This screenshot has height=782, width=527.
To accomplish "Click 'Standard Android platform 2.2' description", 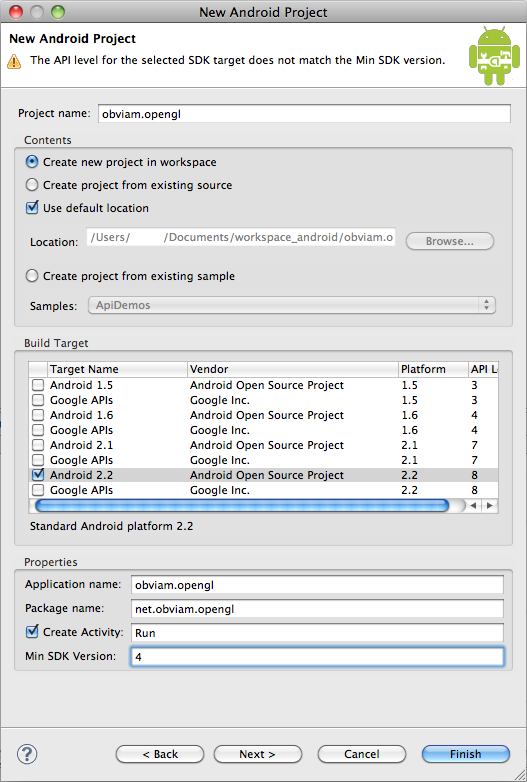I will coord(111,526).
